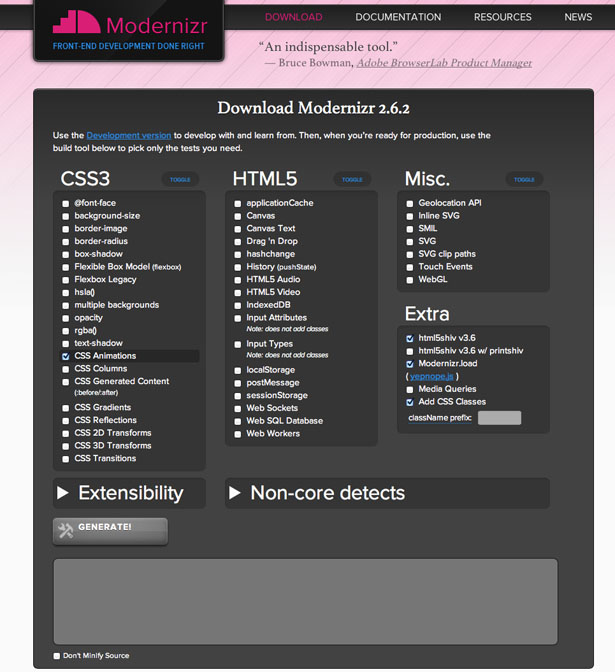Select Flexible Box Model checkbox
Screen dimensions: 615x672
tap(66, 267)
